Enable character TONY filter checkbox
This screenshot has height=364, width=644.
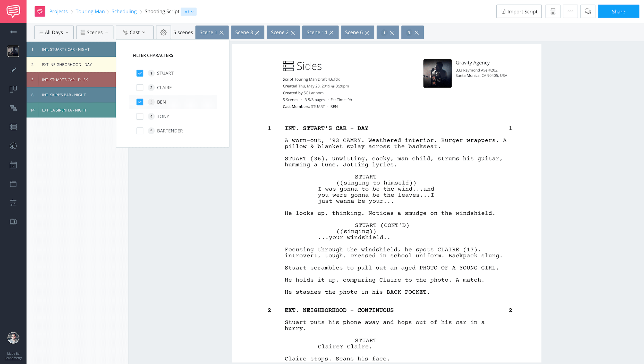(140, 116)
